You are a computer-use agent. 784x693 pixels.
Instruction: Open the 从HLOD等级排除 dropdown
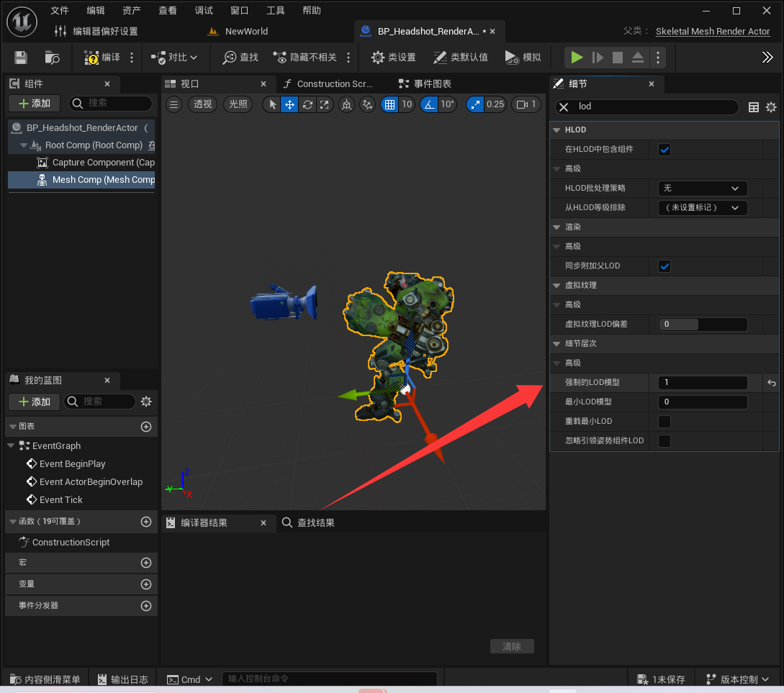coord(703,208)
